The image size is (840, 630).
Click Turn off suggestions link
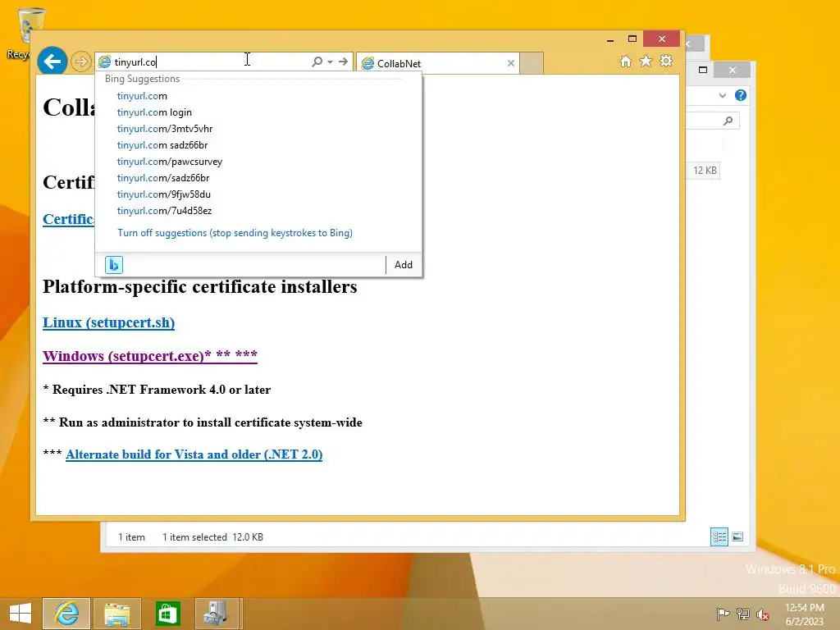(x=235, y=233)
